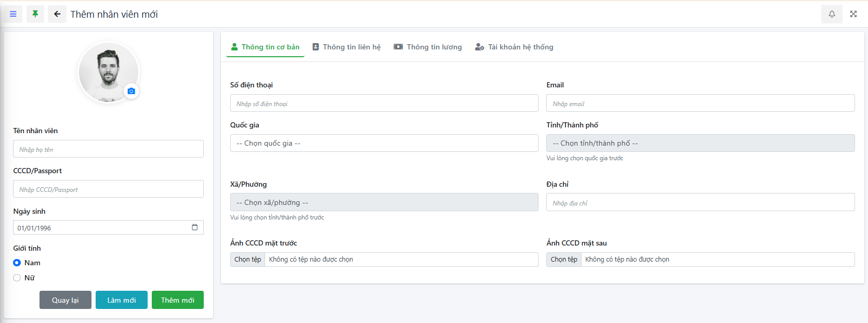The width and height of the screenshot is (868, 323).
Task: Click the green pin icon
Action: pyautogui.click(x=35, y=14)
